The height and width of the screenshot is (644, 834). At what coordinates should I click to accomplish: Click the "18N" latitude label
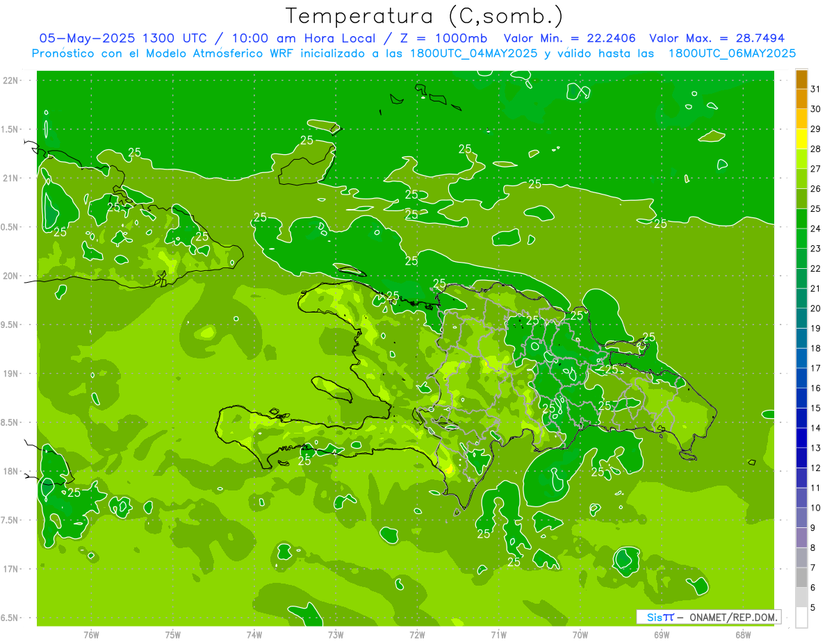click(x=11, y=471)
